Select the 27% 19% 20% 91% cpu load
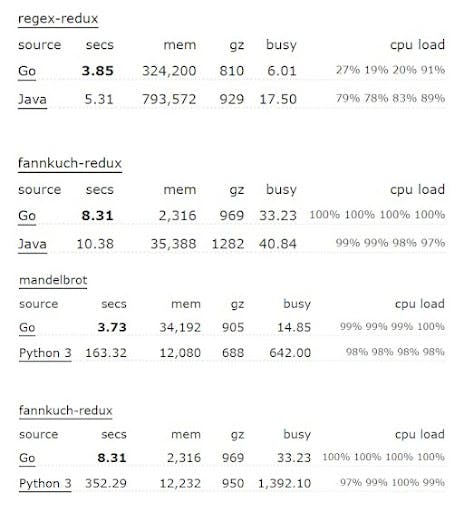The height and width of the screenshot is (512, 464). 390,70
